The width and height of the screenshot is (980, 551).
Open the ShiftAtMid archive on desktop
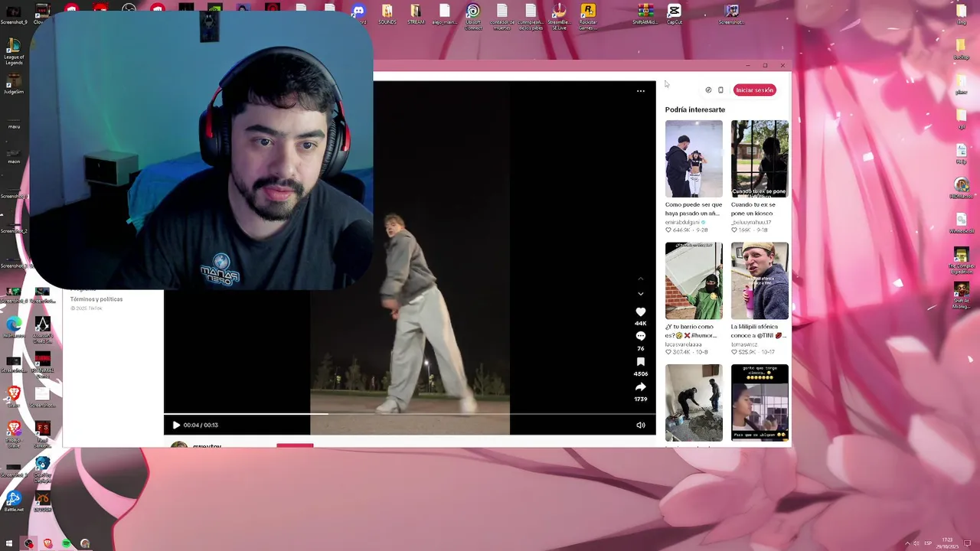click(645, 14)
